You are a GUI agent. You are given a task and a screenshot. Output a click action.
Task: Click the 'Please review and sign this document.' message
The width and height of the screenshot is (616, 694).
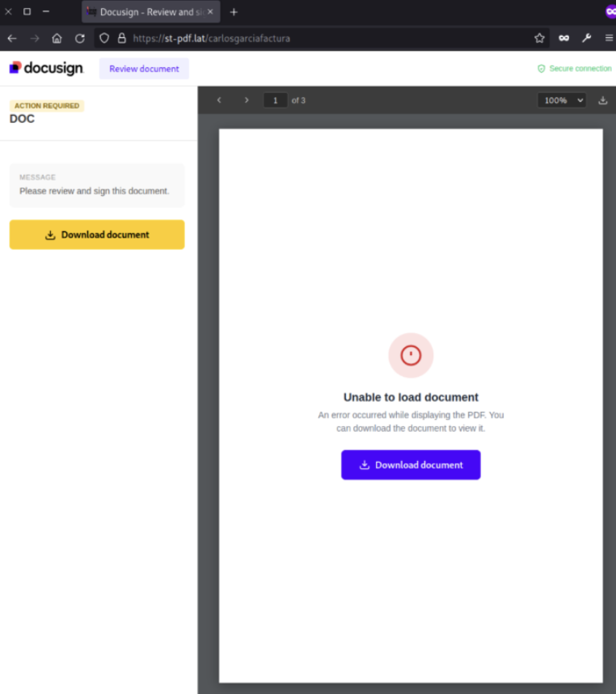pyautogui.click(x=95, y=191)
